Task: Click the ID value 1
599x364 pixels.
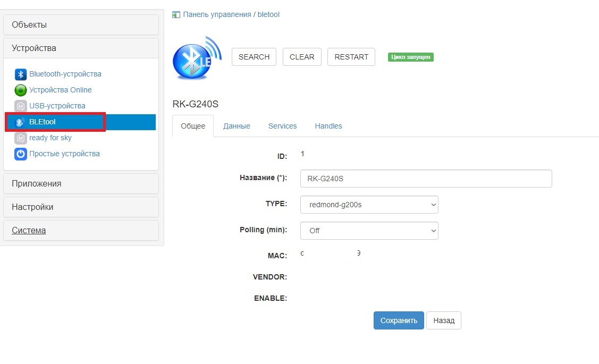Action: click(x=302, y=154)
